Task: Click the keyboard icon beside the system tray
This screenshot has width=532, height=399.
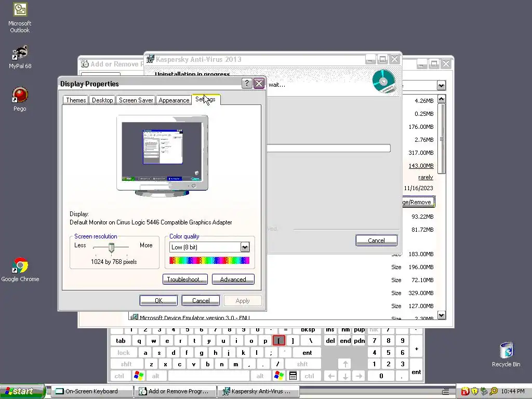Action: (445, 392)
